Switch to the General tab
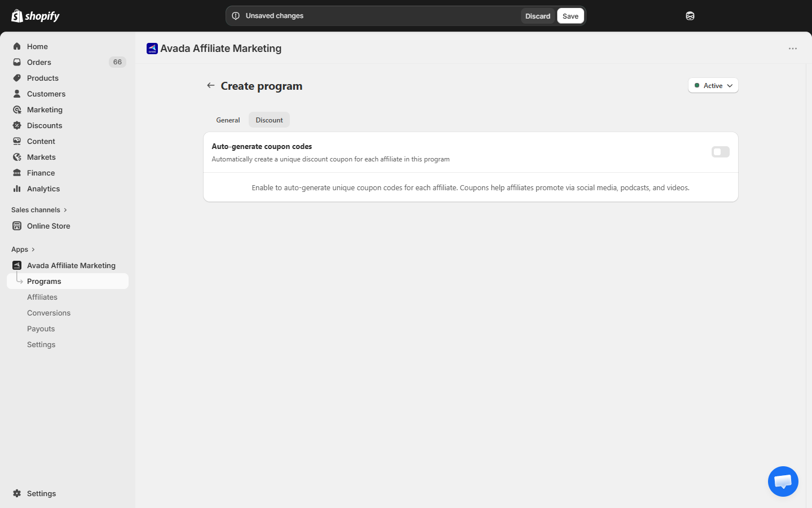The width and height of the screenshot is (812, 508). (228, 120)
